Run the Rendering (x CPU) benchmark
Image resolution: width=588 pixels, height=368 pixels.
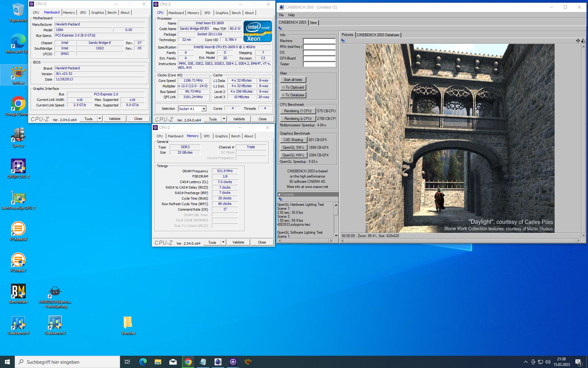(x=298, y=119)
